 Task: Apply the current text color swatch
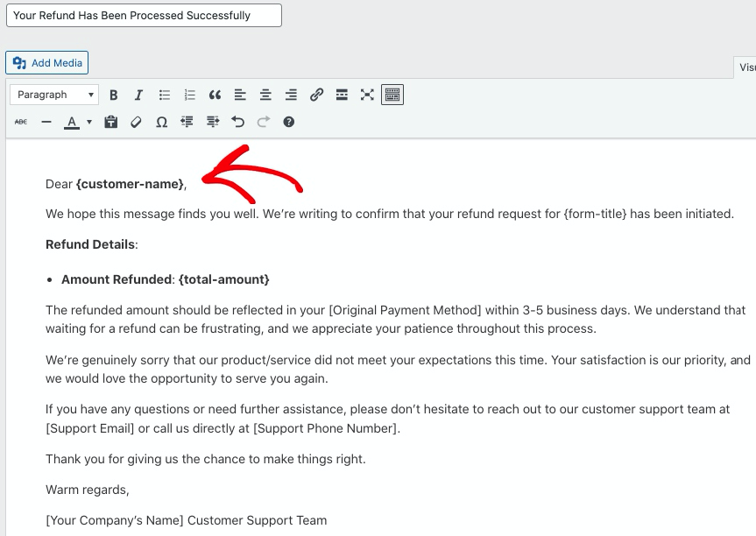pyautogui.click(x=72, y=122)
